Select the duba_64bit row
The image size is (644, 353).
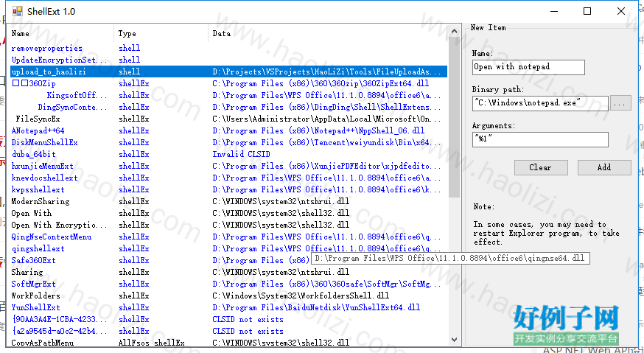pyautogui.click(x=227, y=154)
